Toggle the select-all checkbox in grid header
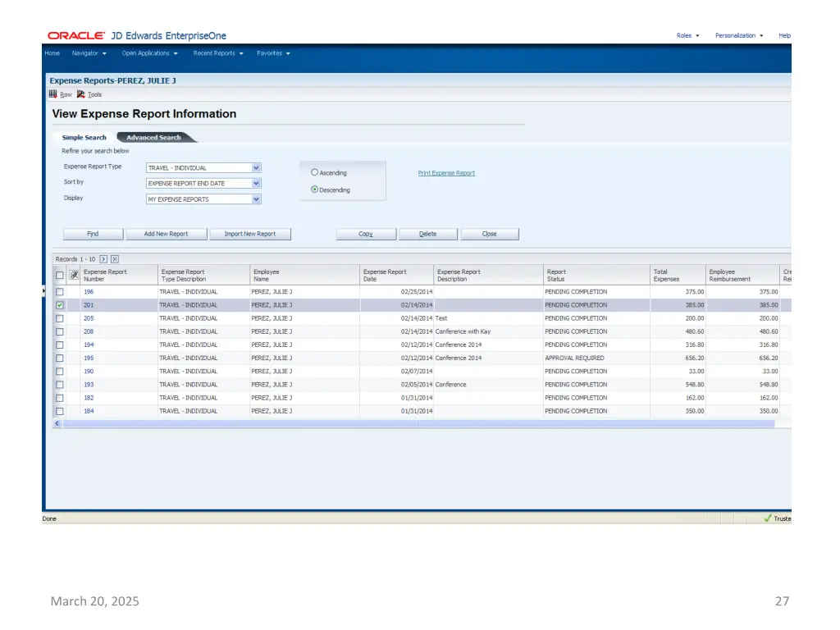Screen dimensions: 840x630 [60, 276]
